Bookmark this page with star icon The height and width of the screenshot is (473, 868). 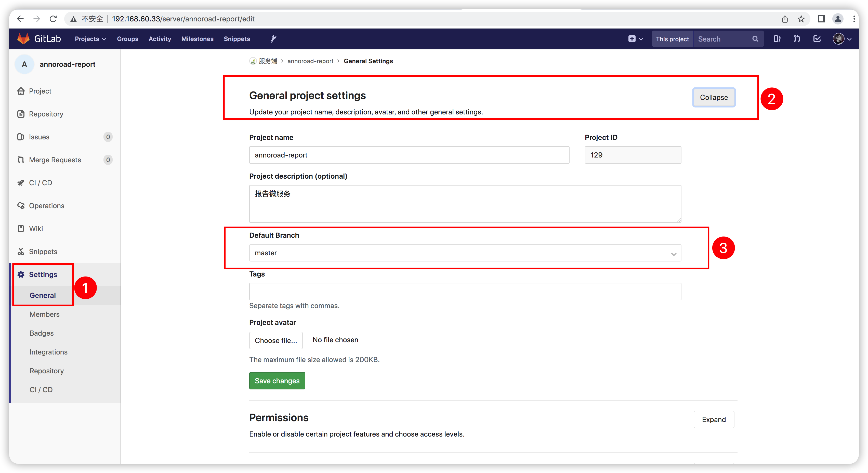tap(801, 19)
